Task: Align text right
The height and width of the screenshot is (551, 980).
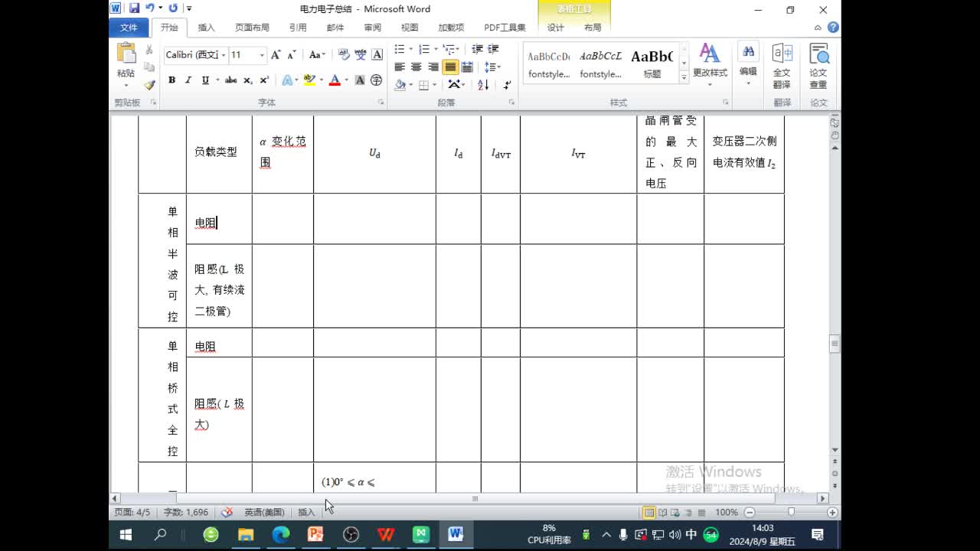Action: click(x=433, y=67)
